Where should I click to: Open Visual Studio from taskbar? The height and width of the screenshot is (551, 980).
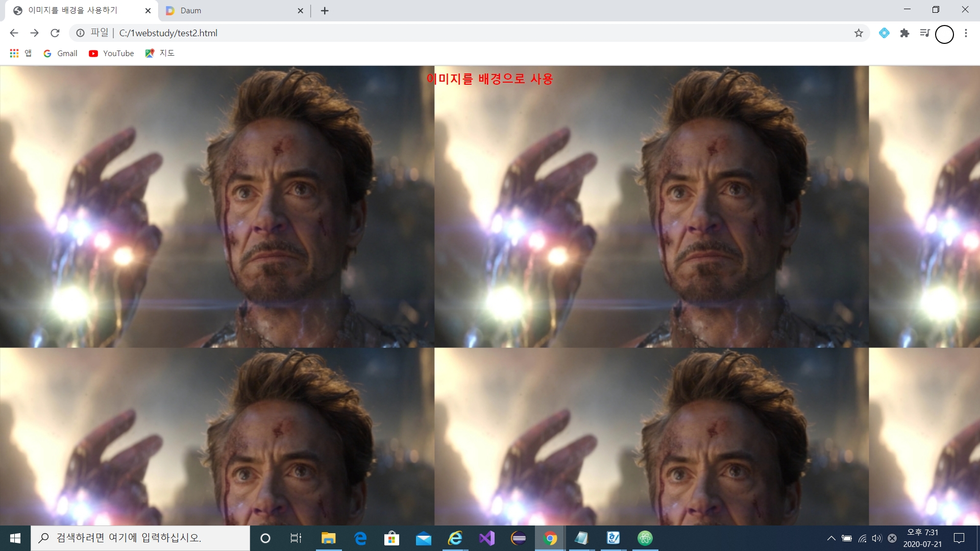(x=486, y=538)
